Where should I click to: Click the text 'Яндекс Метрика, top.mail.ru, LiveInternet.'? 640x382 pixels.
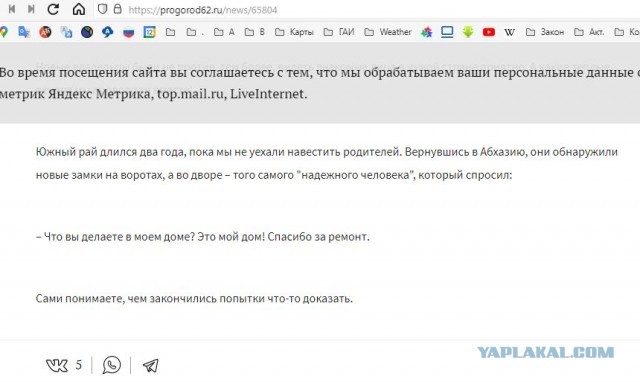pos(178,94)
